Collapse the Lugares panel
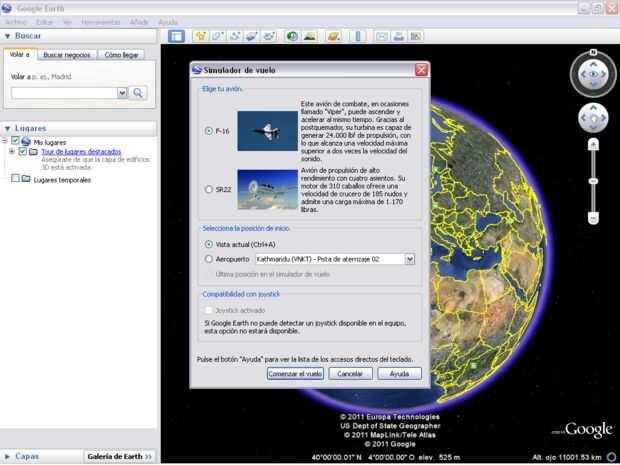 7,129
